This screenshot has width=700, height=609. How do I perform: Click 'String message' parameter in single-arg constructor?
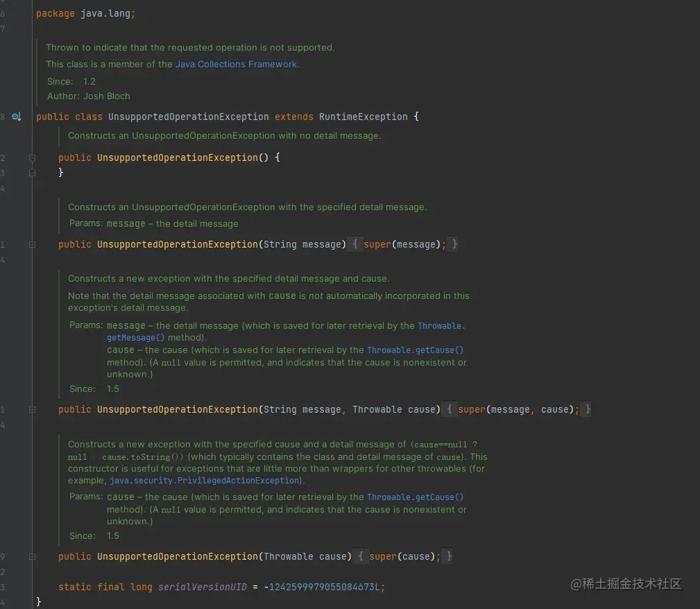tap(302, 244)
